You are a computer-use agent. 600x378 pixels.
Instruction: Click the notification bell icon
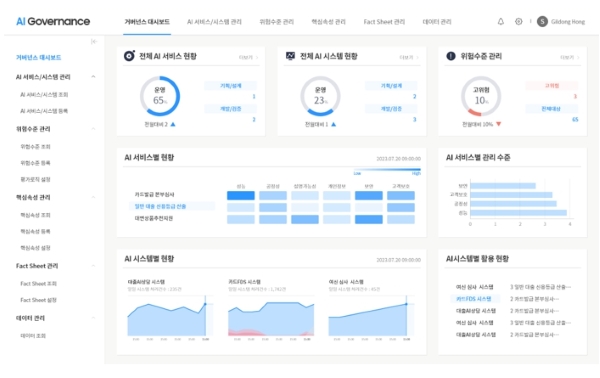tap(501, 21)
